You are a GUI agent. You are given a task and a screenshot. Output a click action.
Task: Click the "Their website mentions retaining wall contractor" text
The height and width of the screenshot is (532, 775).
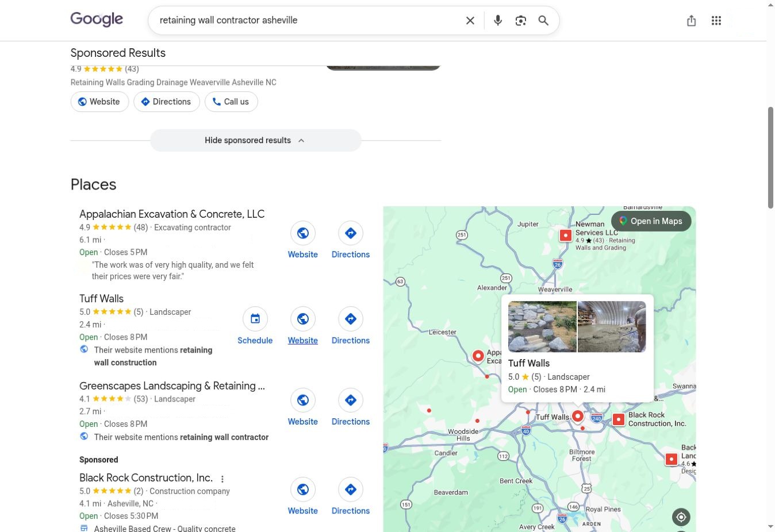click(x=181, y=437)
